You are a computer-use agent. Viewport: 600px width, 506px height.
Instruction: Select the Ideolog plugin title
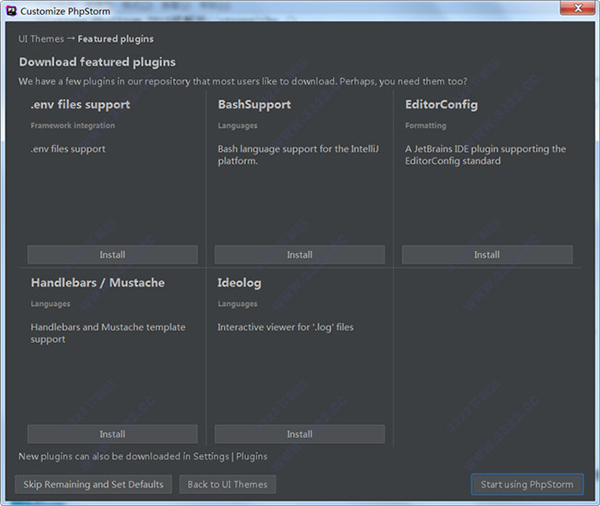coord(240,283)
